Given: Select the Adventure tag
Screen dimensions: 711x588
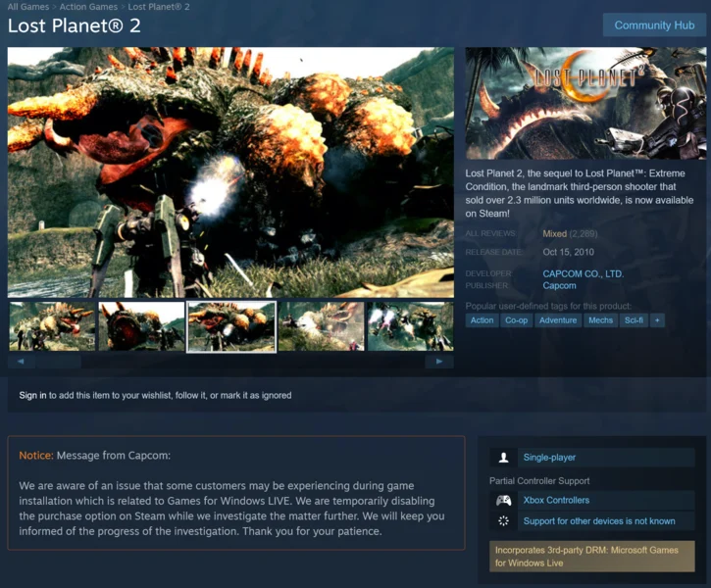Looking at the screenshot, I should click(558, 320).
